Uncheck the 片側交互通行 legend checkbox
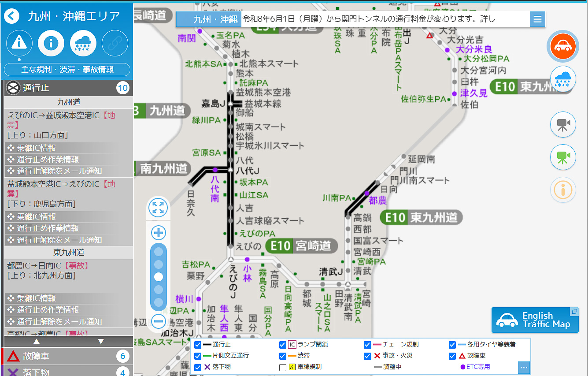The image size is (588, 376). pos(198,356)
